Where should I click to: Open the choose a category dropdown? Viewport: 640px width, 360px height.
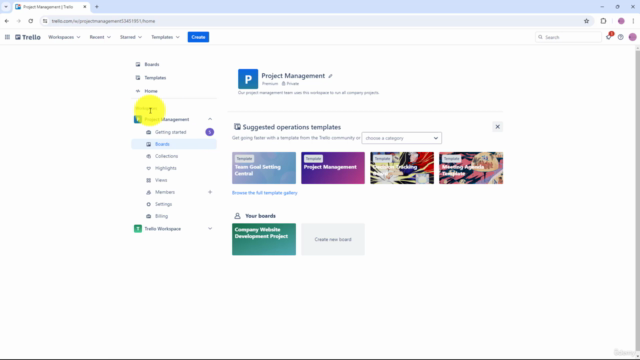(401, 138)
